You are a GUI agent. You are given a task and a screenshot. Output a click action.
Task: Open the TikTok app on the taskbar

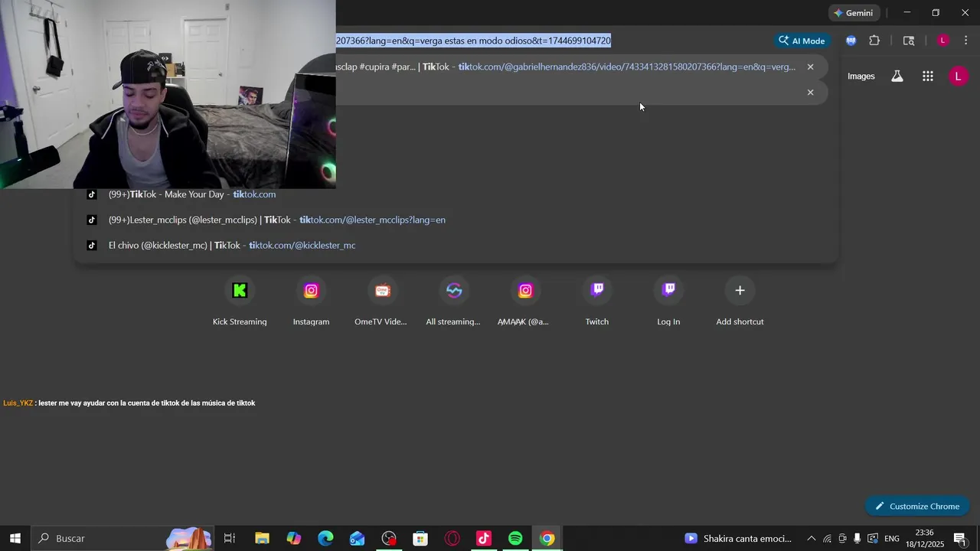tap(484, 538)
